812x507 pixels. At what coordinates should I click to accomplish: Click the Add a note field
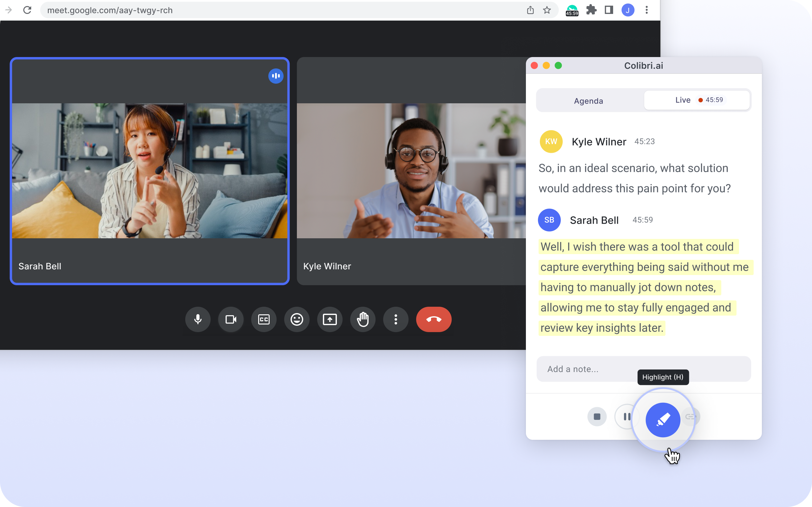tap(591, 369)
